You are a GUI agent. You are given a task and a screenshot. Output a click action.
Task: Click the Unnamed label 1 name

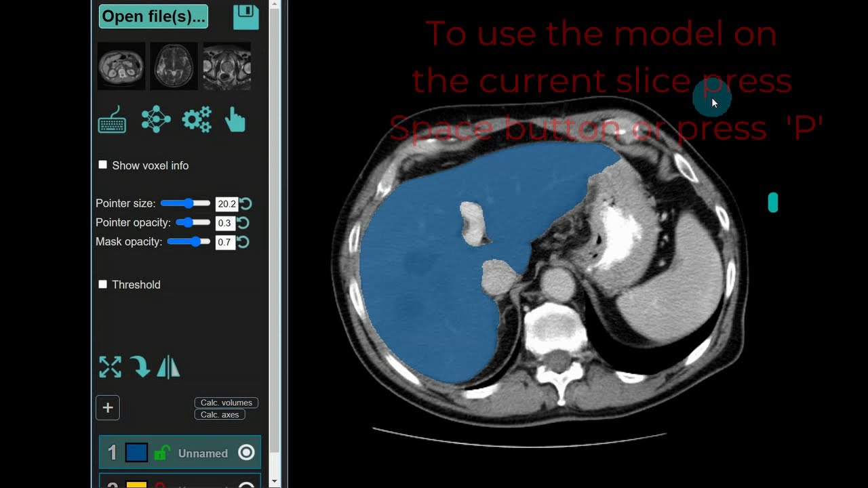pos(203,453)
